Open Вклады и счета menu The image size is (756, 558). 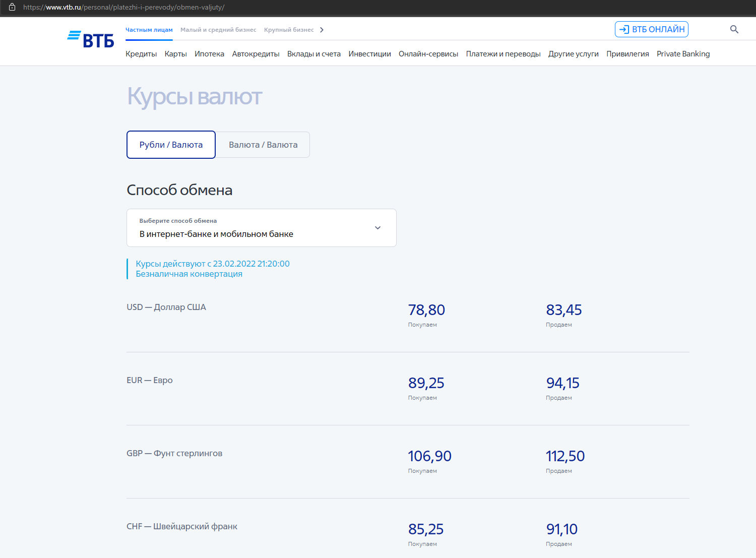[314, 54]
